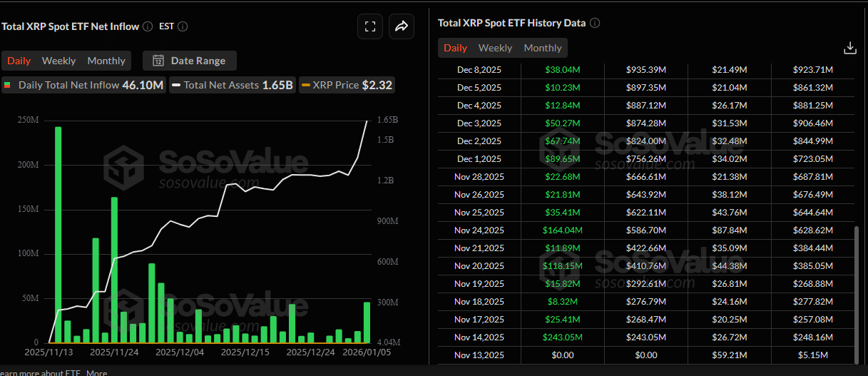The image size is (868, 376).
Task: Select Daily tab on the chart
Action: pos(19,61)
